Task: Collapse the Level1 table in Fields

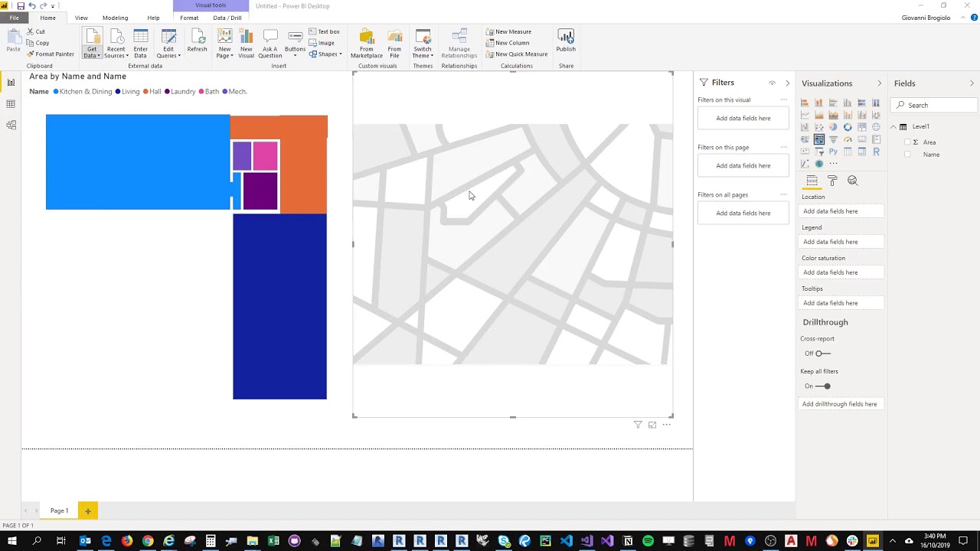Action: 893,127
